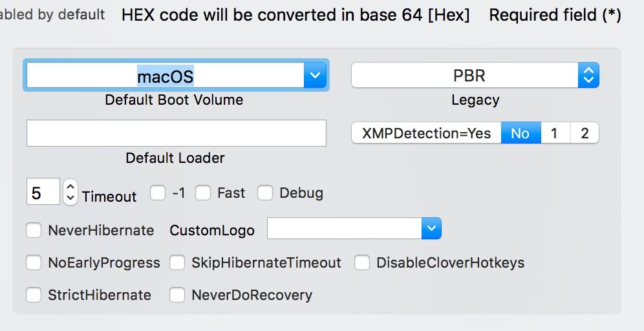The width and height of the screenshot is (644, 331).
Task: Click the macOS text in boot volume field
Action: (165, 76)
